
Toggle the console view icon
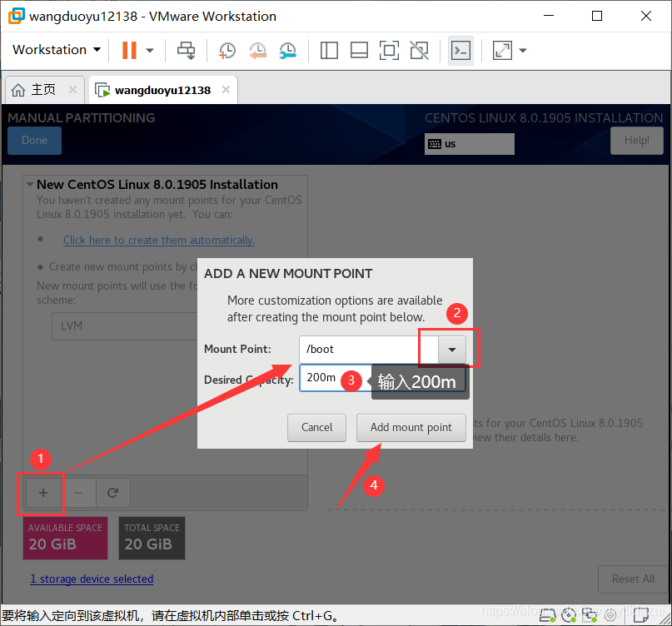(460, 51)
